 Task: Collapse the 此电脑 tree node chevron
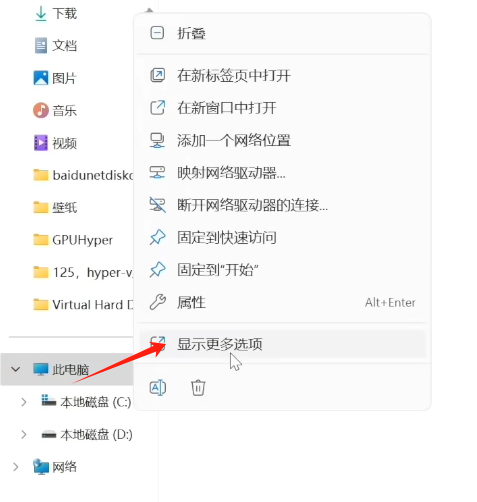tap(15, 369)
